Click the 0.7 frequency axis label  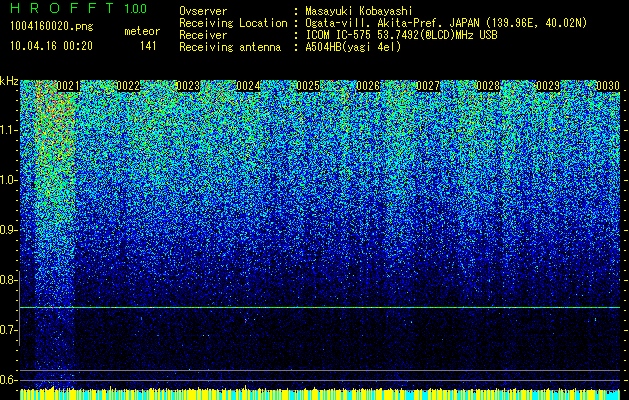8,330
